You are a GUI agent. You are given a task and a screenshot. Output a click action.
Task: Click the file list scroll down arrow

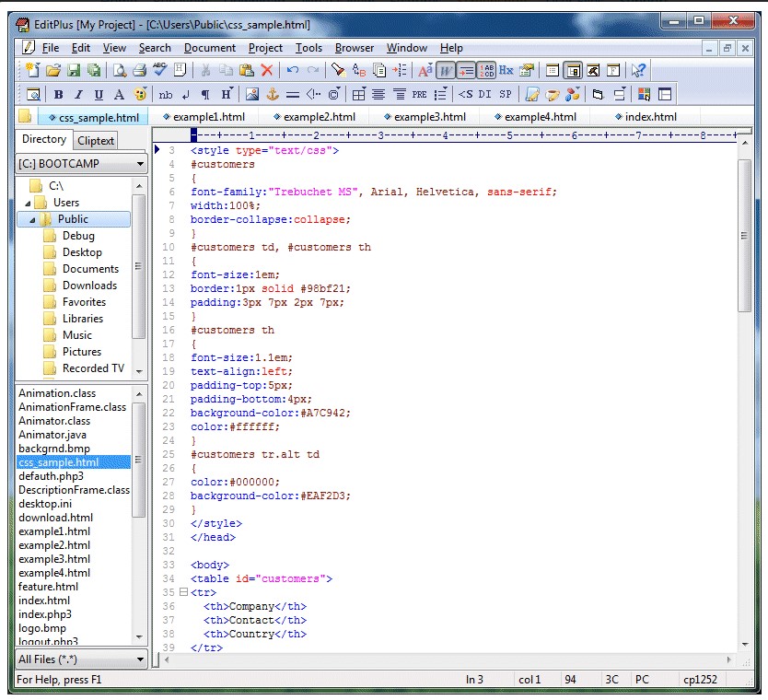tap(139, 637)
